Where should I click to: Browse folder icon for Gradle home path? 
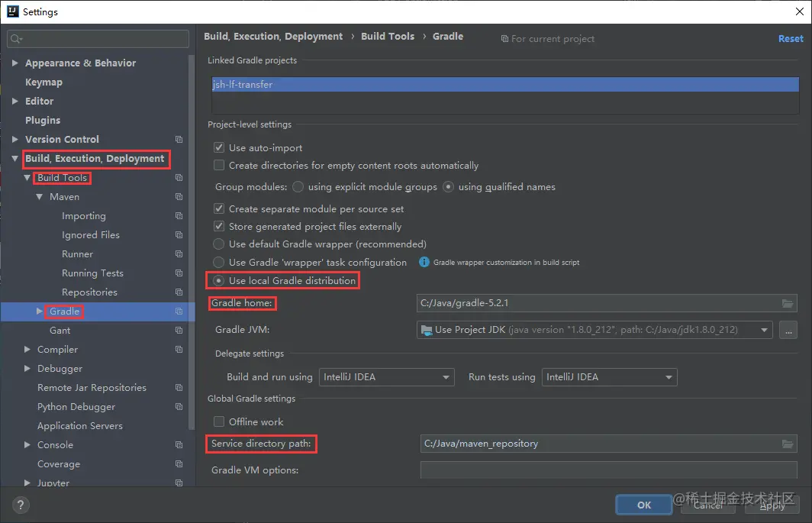(x=787, y=303)
